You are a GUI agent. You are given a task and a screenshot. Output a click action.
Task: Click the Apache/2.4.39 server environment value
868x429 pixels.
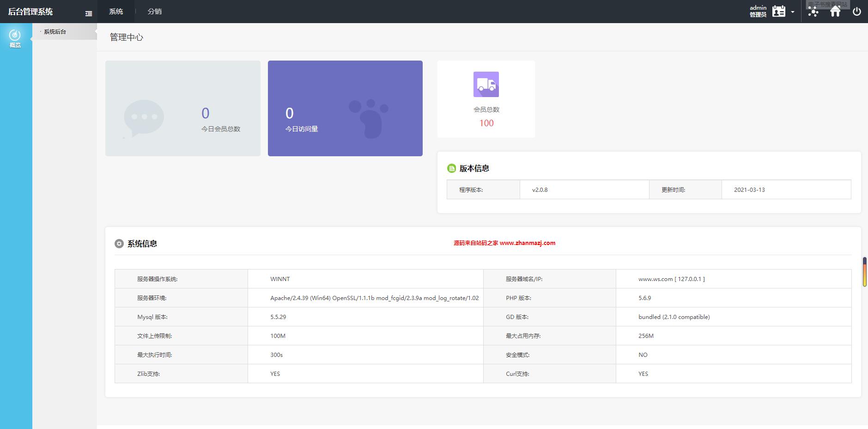[x=375, y=298]
